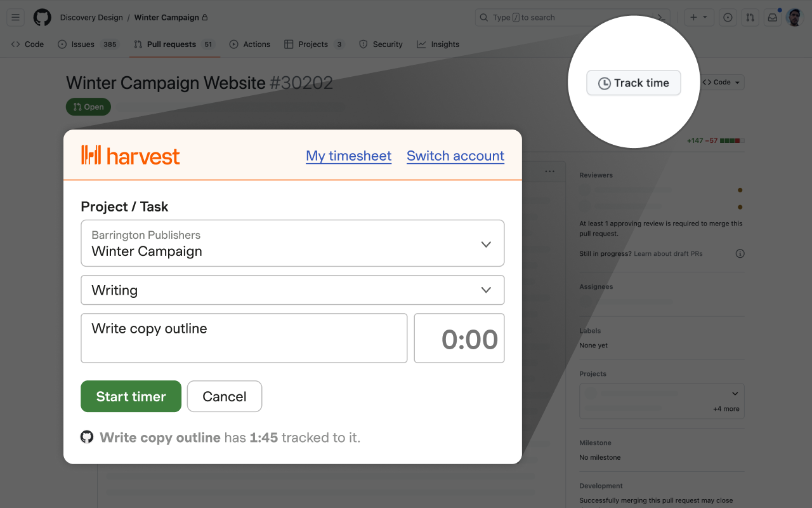
Task: Click the GitHub octocat logo
Action: click(x=43, y=18)
